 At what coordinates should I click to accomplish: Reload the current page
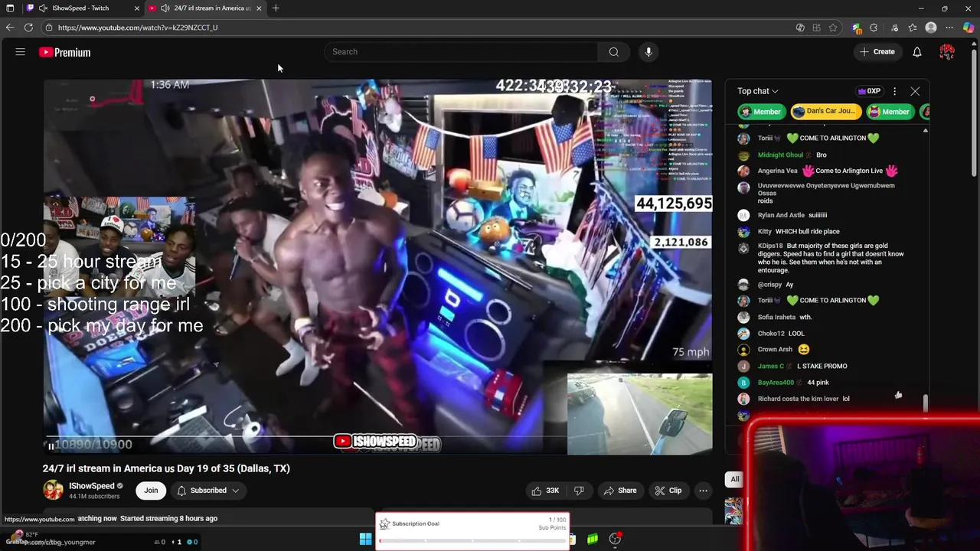coord(28,28)
